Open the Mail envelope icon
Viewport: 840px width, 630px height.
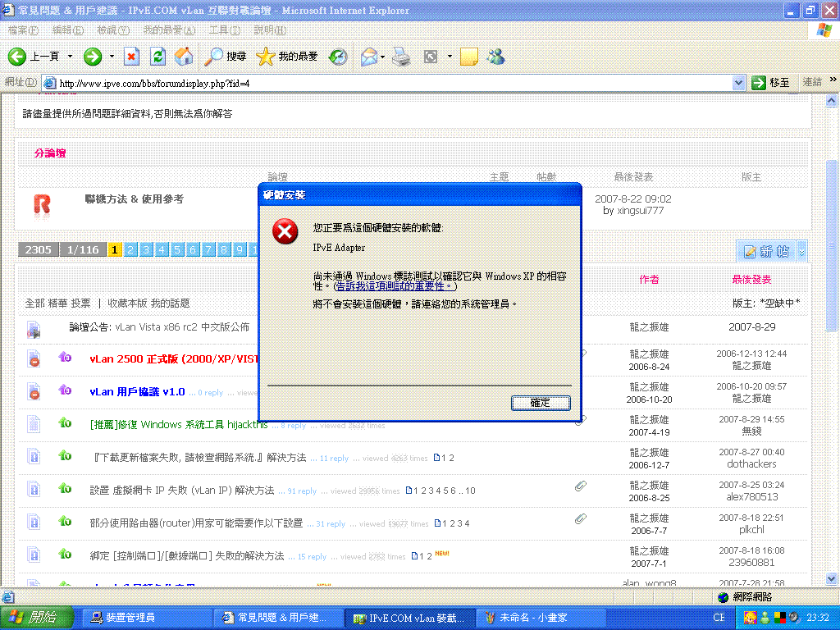tap(369, 57)
